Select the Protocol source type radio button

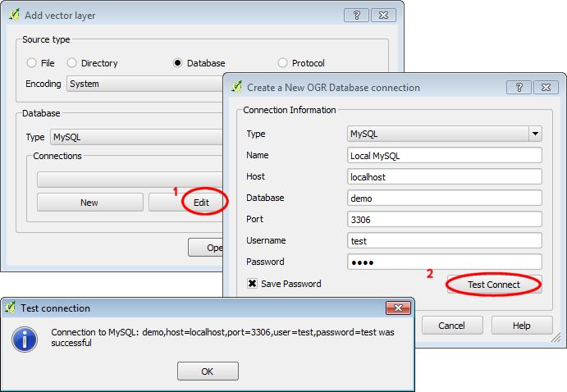(282, 63)
